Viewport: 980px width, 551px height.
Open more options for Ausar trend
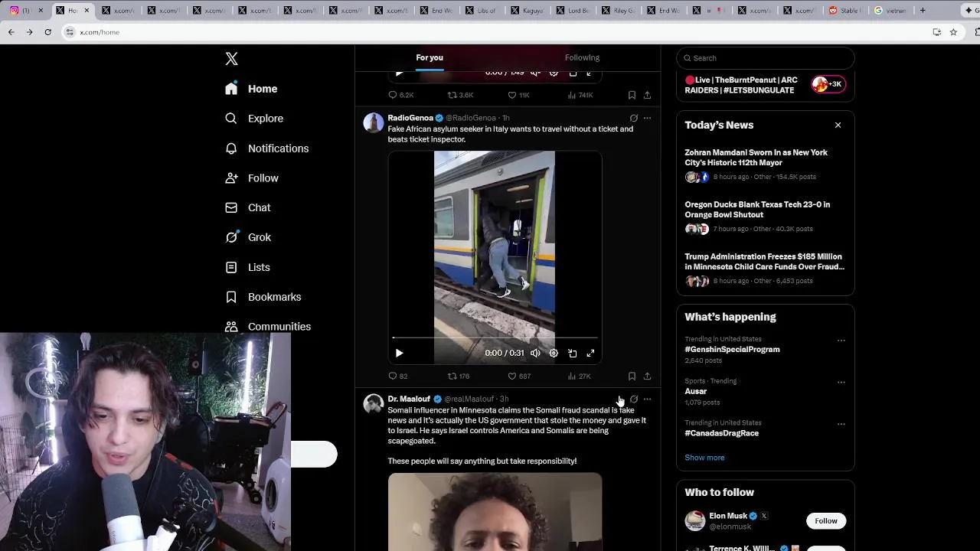pyautogui.click(x=841, y=382)
